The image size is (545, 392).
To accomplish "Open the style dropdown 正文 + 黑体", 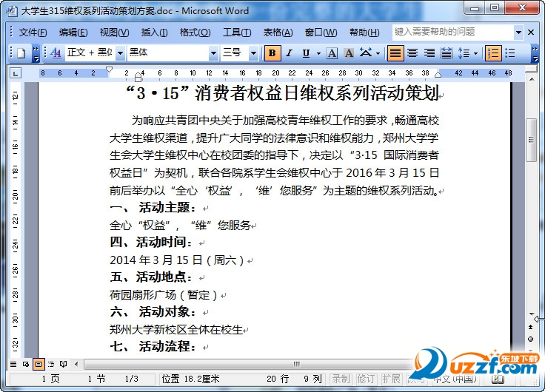I will [x=120, y=53].
